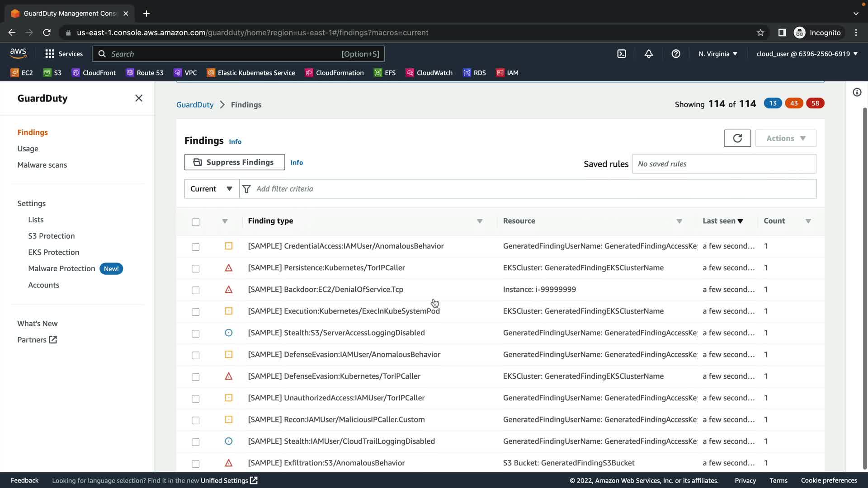The height and width of the screenshot is (488, 868).
Task: Open AWS CloudShell icon in top bar
Action: pyautogui.click(x=622, y=54)
